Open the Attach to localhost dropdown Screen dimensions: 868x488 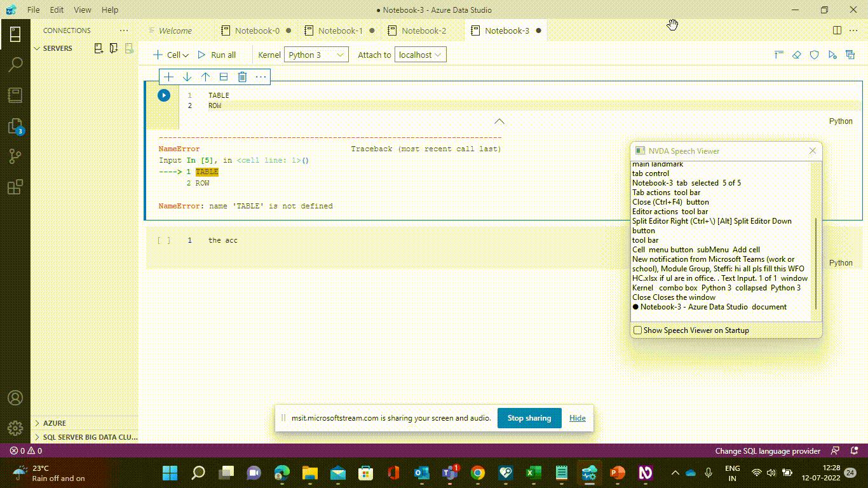pos(420,55)
